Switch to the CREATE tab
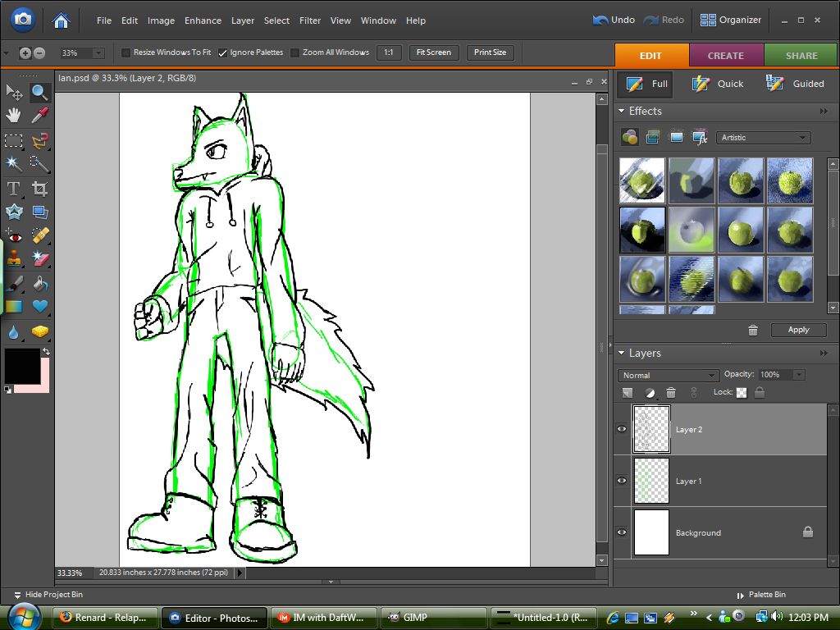 point(725,56)
